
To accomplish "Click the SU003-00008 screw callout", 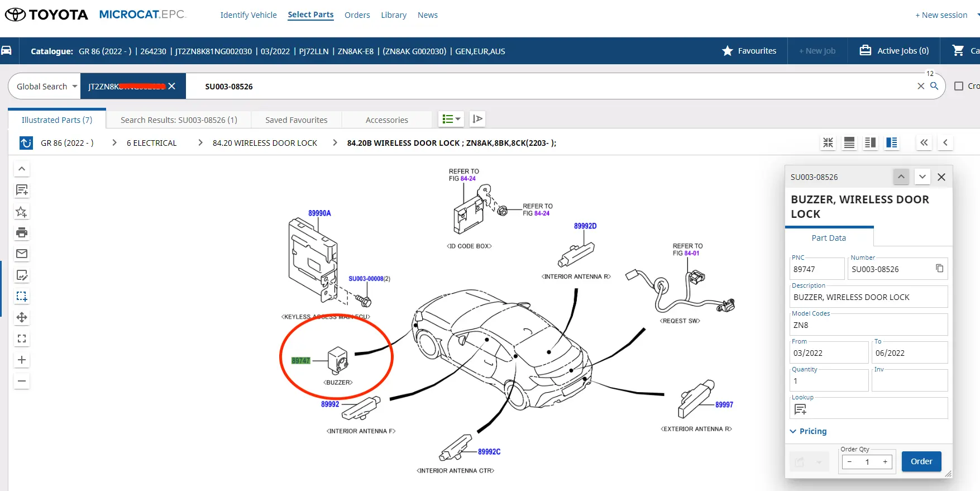I will click(x=366, y=279).
